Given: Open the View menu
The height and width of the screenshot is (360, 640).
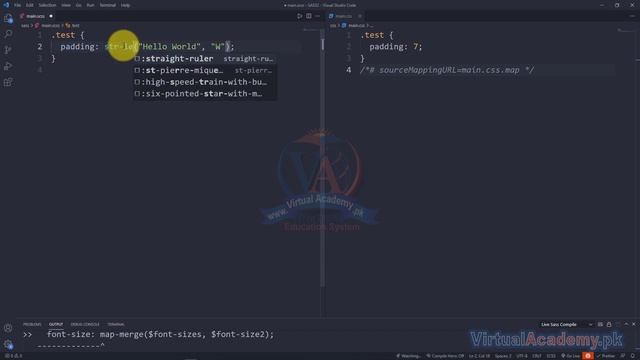Looking at the screenshot, I should (x=66, y=5).
